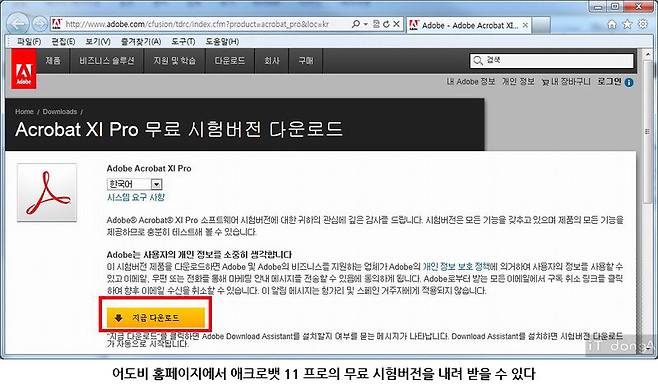Open the 파일(F) menu
Screen dimensions: 658x384
[29, 42]
